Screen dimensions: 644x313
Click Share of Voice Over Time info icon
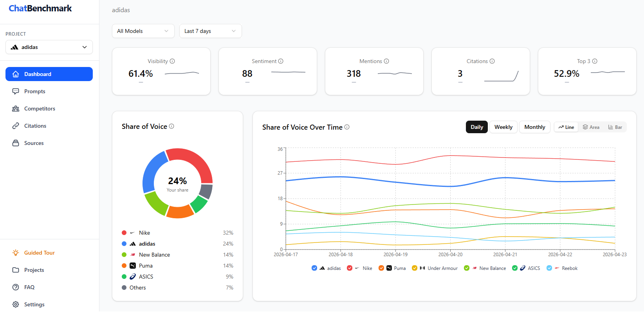347,127
